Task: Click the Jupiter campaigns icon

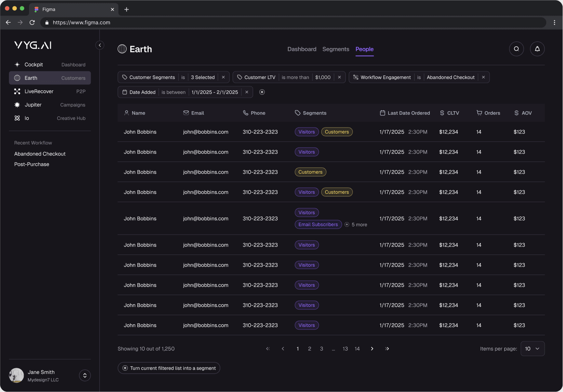Action: pyautogui.click(x=17, y=105)
